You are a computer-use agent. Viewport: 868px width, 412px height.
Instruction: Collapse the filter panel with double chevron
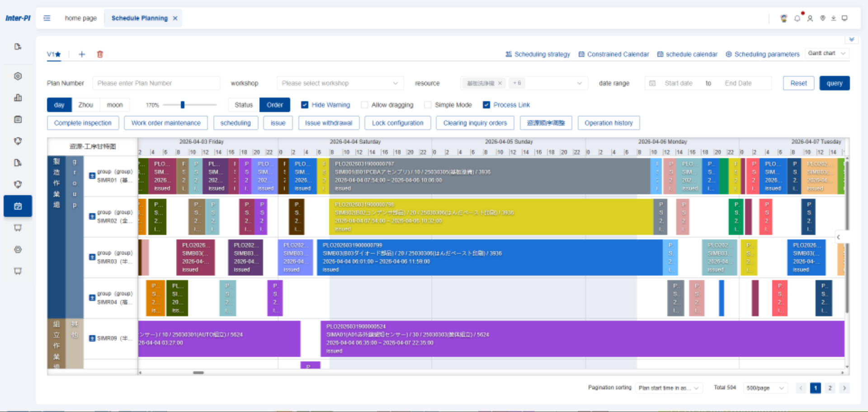pyautogui.click(x=852, y=40)
